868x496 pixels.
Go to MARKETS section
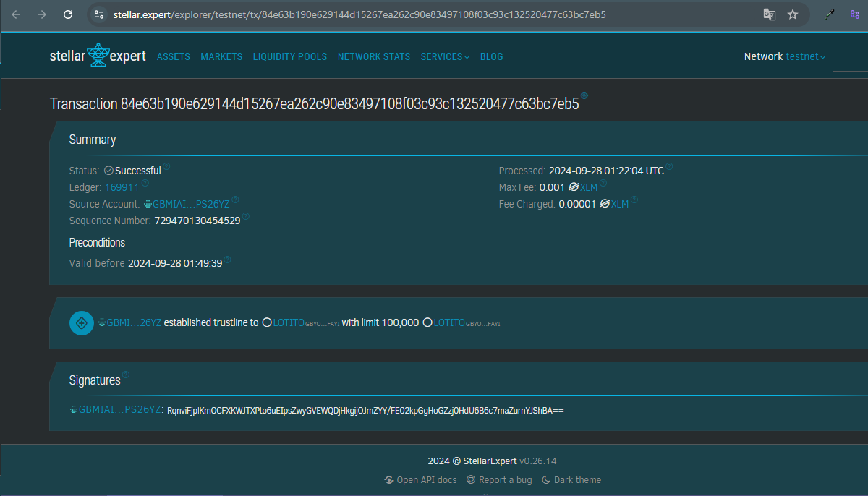tap(221, 56)
